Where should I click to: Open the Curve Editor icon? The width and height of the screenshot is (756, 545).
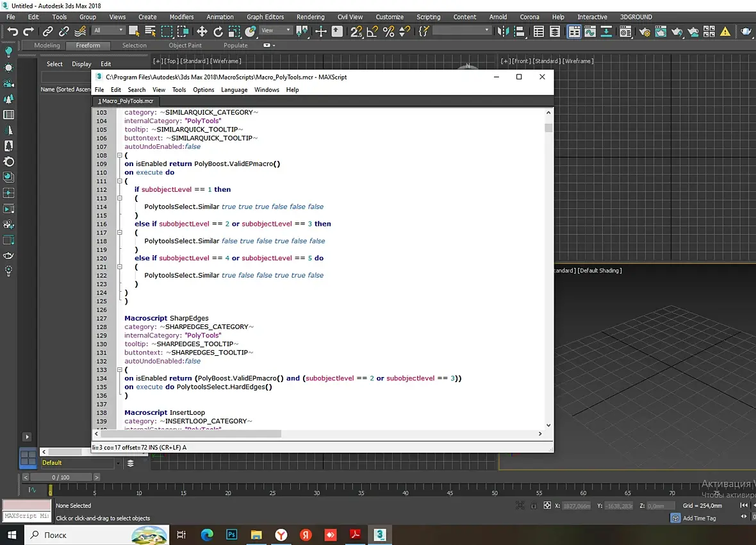coord(590,31)
